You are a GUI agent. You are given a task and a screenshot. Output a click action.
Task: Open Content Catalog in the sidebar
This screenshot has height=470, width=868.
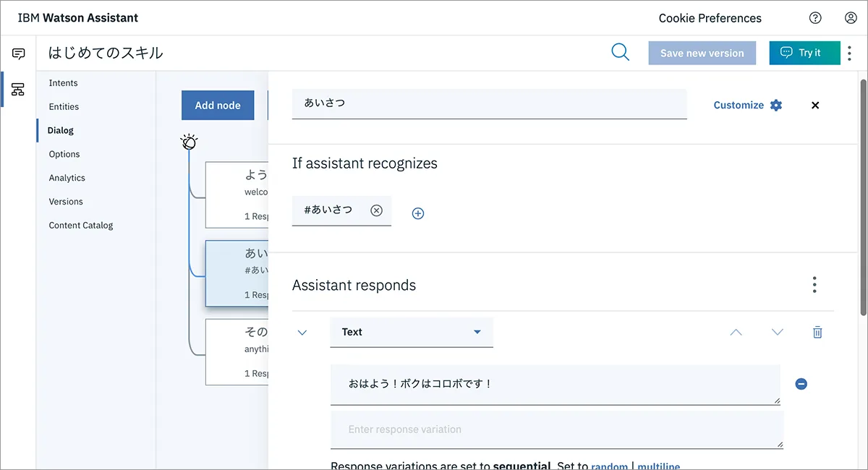point(81,225)
